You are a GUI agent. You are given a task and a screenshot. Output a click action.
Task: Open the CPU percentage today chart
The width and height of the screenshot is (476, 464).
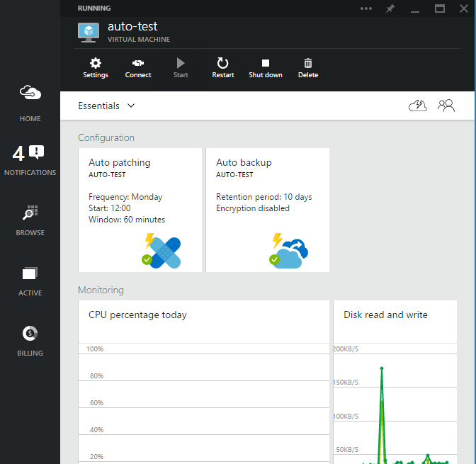pos(204,383)
